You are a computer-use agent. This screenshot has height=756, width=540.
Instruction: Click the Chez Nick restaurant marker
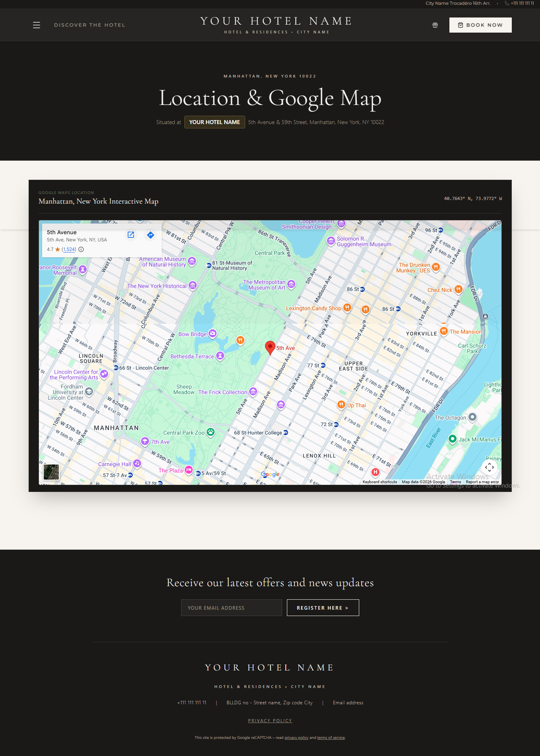(x=459, y=289)
